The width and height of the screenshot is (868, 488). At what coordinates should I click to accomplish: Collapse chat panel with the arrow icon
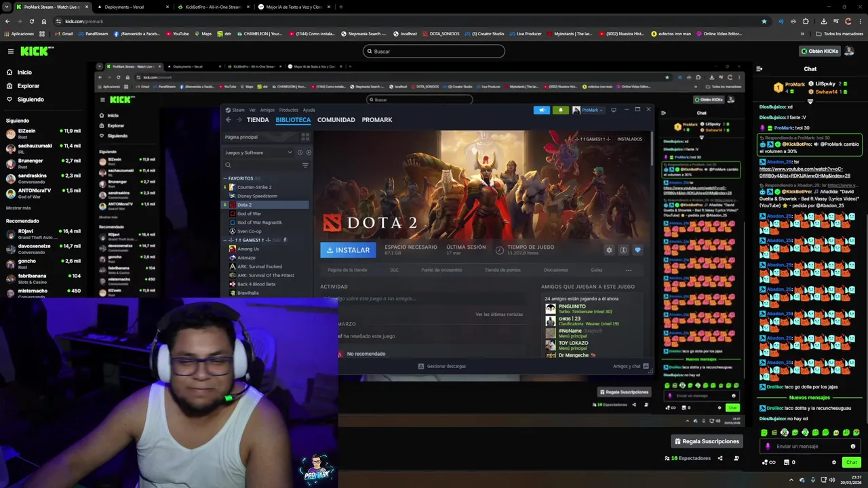coord(759,68)
